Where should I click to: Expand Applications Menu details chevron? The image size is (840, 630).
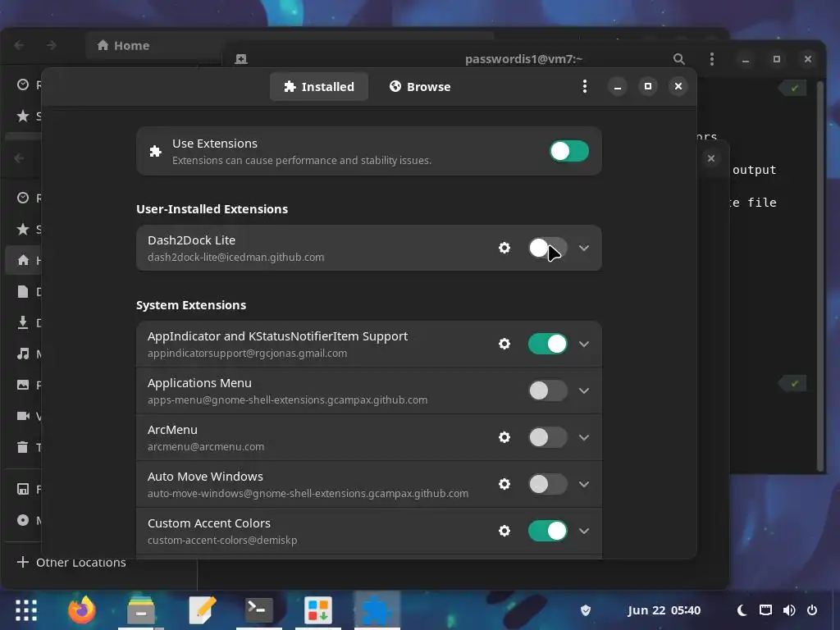[584, 390]
